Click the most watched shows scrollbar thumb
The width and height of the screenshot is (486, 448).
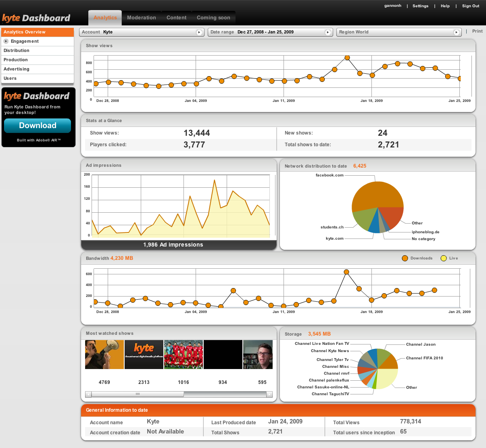[138, 394]
